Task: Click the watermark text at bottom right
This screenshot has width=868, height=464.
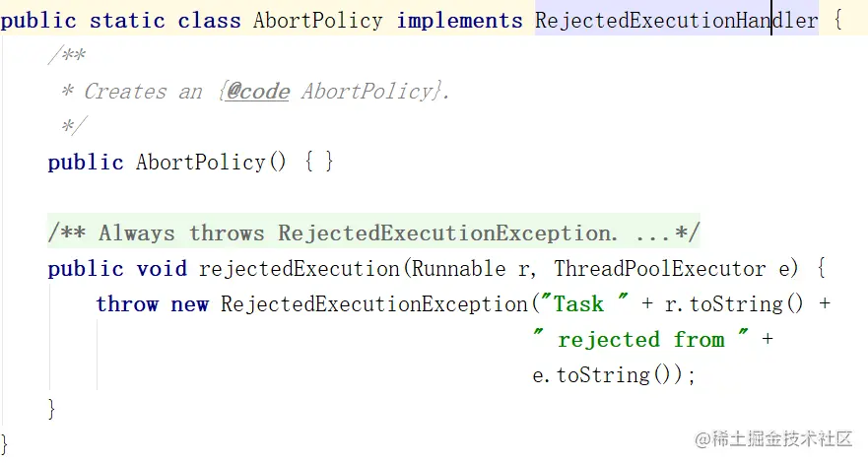Action: (773, 439)
